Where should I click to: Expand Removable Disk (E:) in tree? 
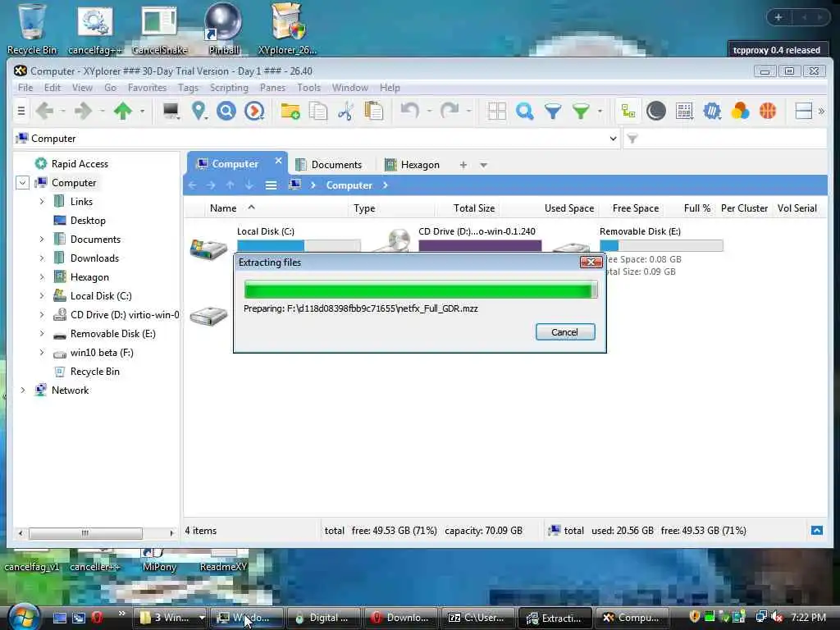pos(42,334)
